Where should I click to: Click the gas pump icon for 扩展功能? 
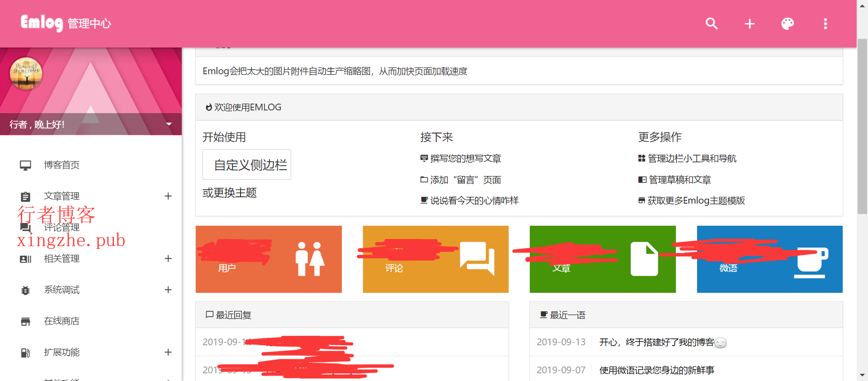click(25, 353)
